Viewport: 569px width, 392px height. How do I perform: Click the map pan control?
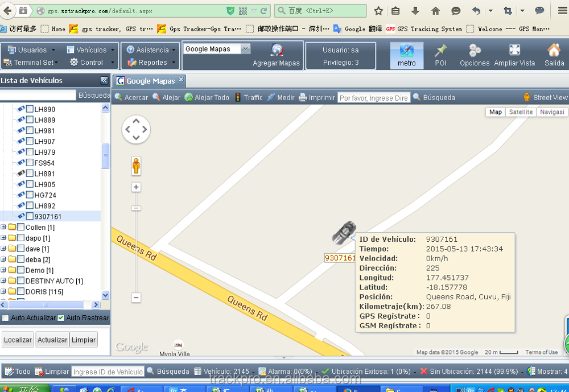pyautogui.click(x=136, y=130)
